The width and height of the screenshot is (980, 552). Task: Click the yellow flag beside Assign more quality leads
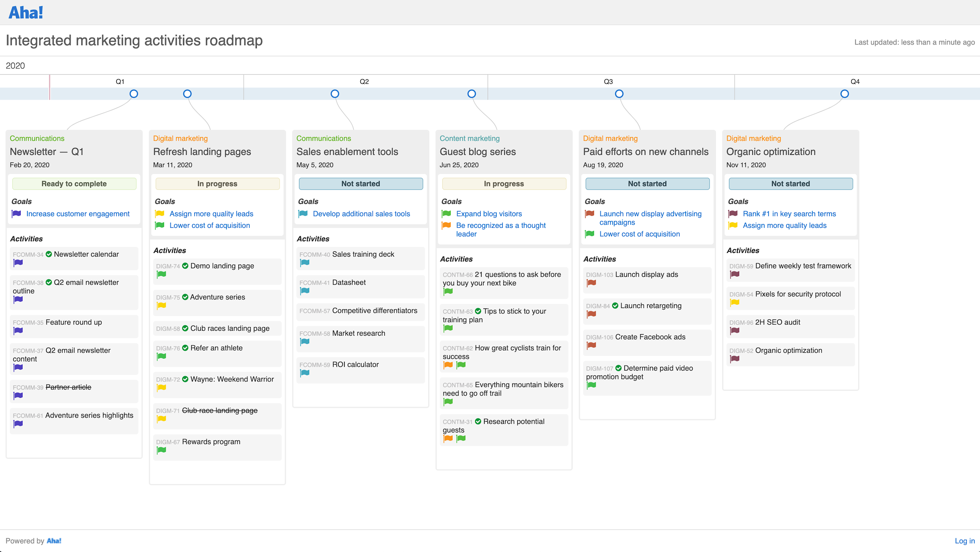point(159,214)
